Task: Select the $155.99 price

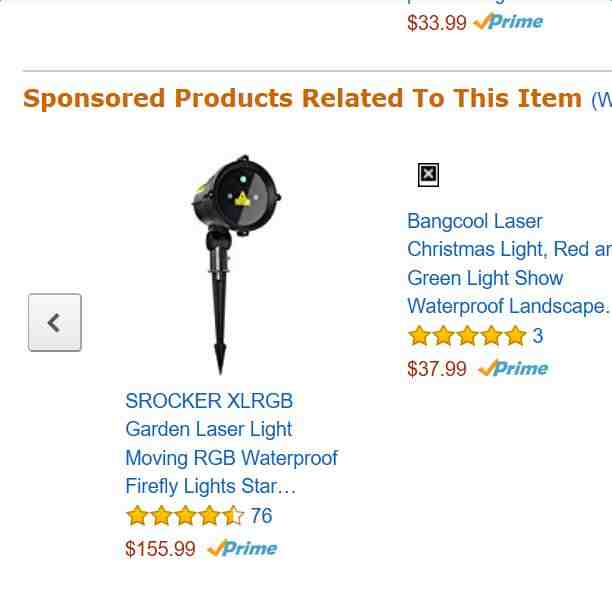Action: point(160,549)
